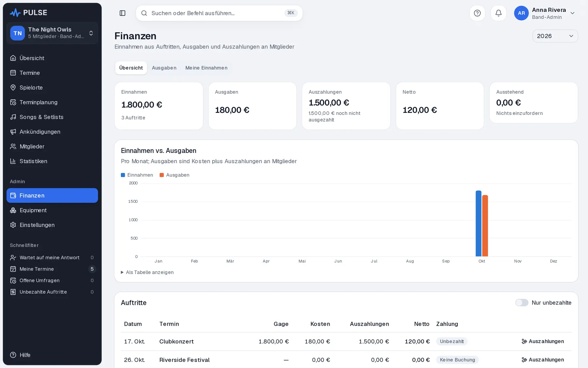Collapse the sidebar with the panel icon
This screenshot has width=588, height=368.
pos(122,13)
